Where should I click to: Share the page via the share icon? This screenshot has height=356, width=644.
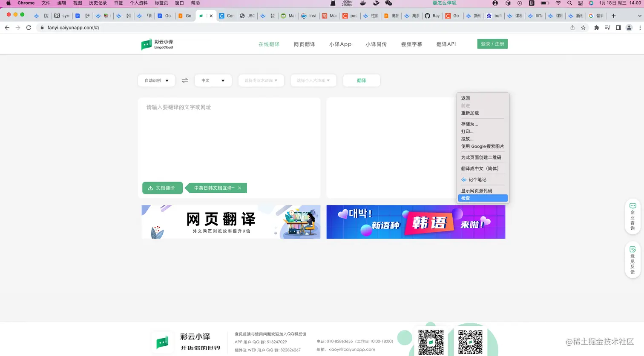coord(572,28)
